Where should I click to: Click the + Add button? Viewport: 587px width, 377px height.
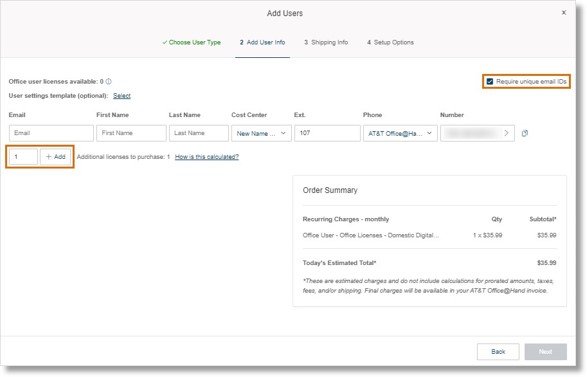pos(55,157)
